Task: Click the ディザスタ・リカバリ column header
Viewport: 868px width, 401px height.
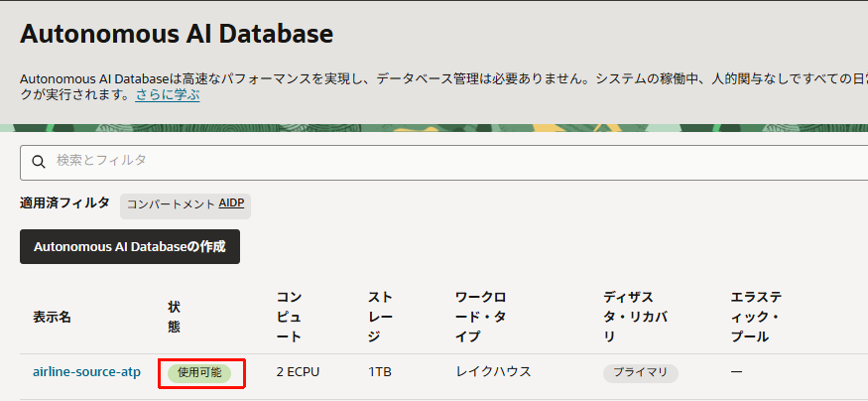Action: 636,317
